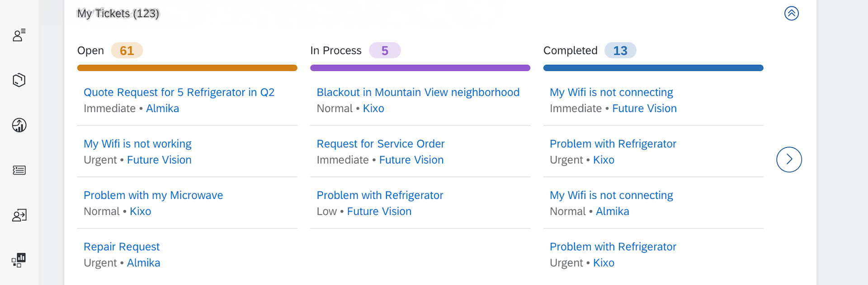Open the Repair Request ticket
The image size is (868, 285).
(x=122, y=247)
